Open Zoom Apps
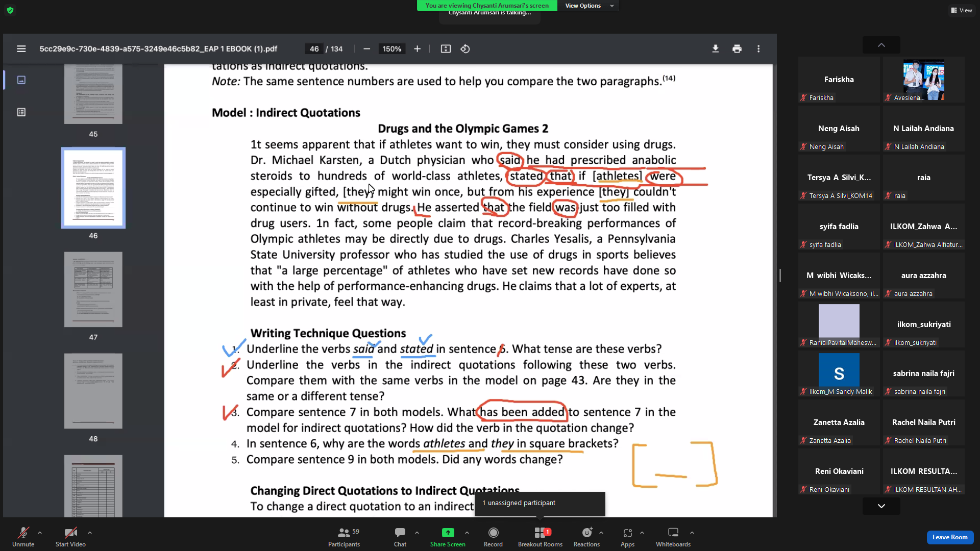This screenshot has height=551, width=980. click(x=627, y=537)
